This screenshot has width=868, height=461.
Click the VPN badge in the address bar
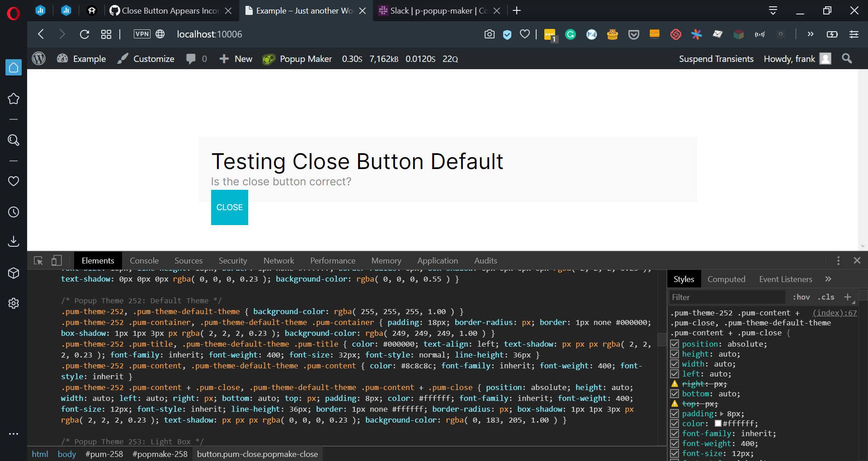[x=142, y=34]
